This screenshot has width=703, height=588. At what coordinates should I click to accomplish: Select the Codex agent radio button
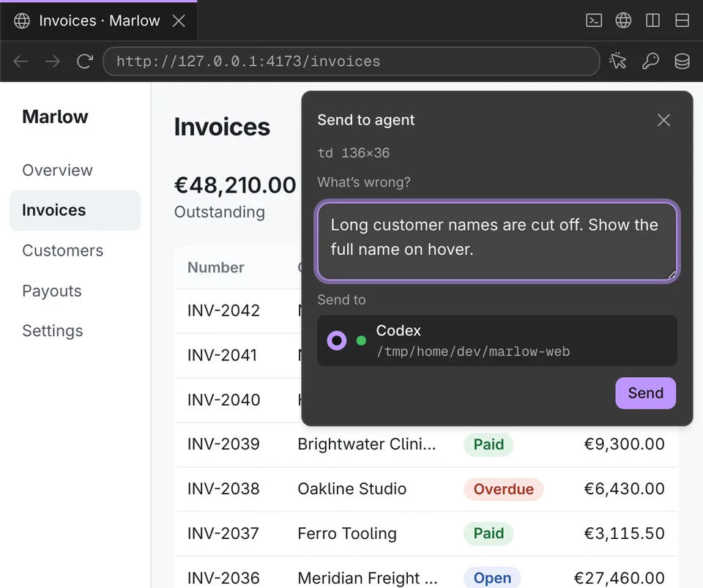click(x=337, y=340)
